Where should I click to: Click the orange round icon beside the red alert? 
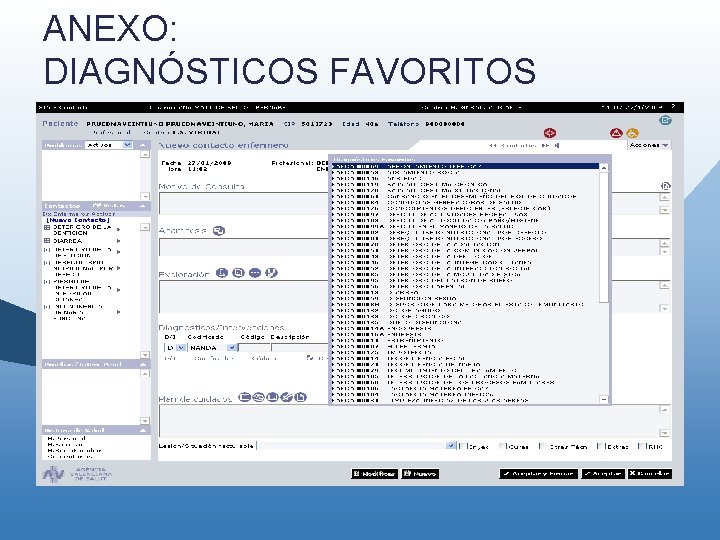pyautogui.click(x=632, y=133)
